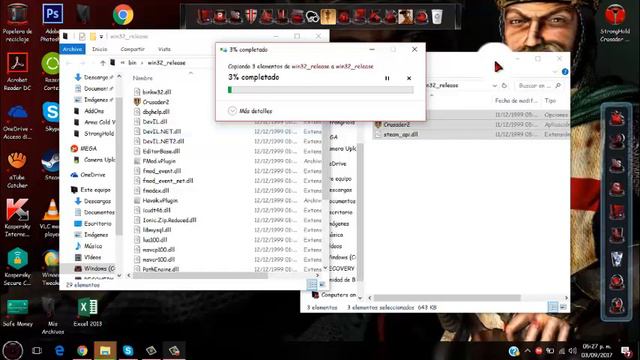The height and width of the screenshot is (360, 640).
Task: Open Safe Money desktop shortcut
Action: [17, 313]
